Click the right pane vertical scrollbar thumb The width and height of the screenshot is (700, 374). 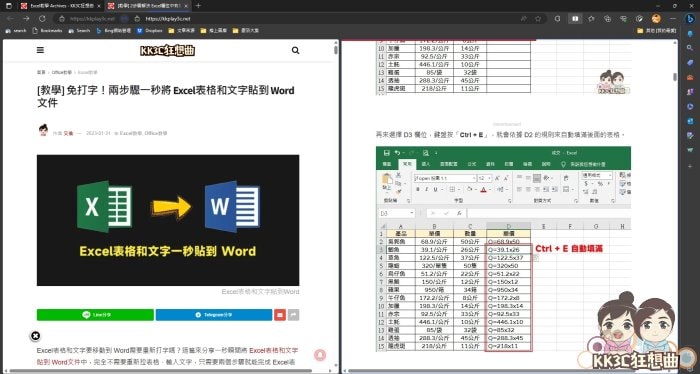pyautogui.click(x=675, y=77)
